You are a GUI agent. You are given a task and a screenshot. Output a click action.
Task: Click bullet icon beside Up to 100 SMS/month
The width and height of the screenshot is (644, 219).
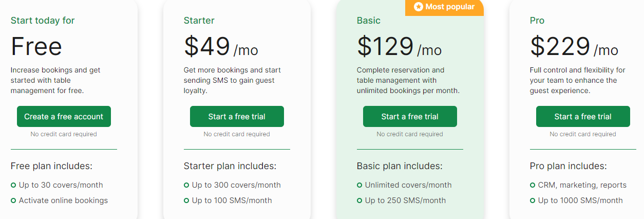click(x=186, y=200)
